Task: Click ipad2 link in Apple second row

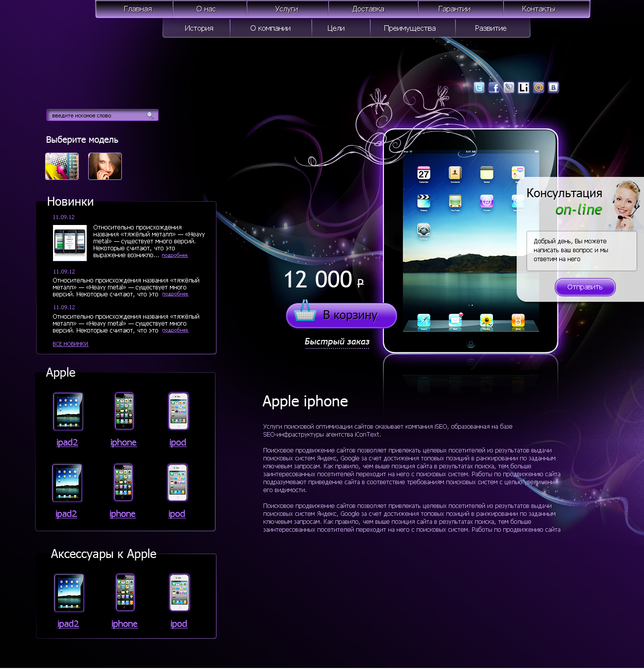Action: tap(66, 514)
